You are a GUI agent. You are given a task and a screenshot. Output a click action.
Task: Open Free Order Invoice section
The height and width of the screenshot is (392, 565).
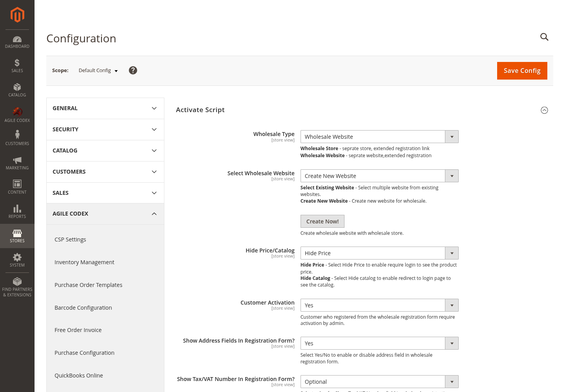click(x=78, y=330)
